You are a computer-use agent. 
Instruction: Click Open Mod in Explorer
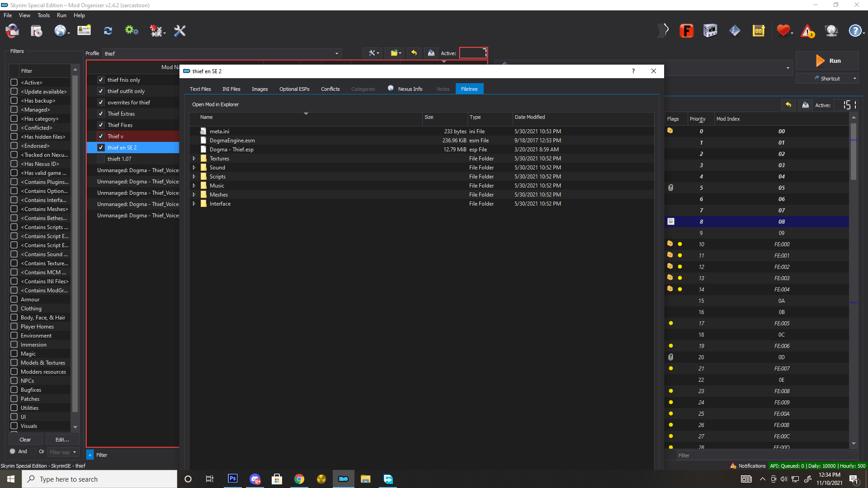click(x=215, y=104)
